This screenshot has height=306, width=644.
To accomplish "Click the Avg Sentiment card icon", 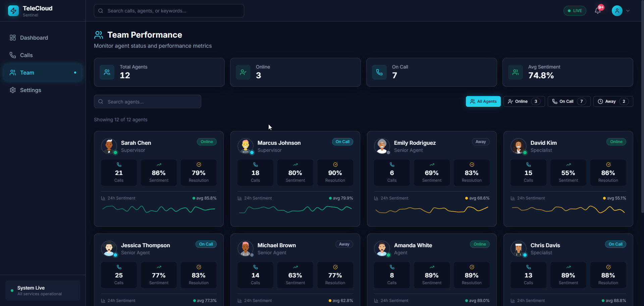I will coord(516,72).
